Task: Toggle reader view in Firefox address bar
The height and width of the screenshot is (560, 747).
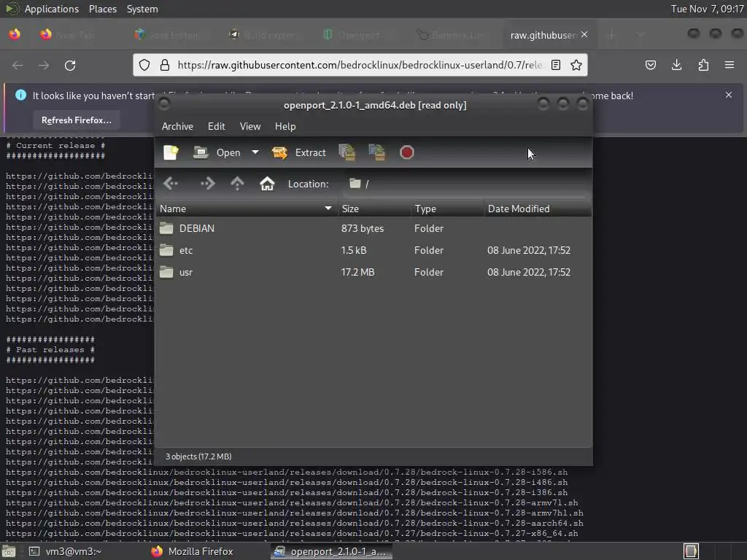Action: (x=555, y=65)
